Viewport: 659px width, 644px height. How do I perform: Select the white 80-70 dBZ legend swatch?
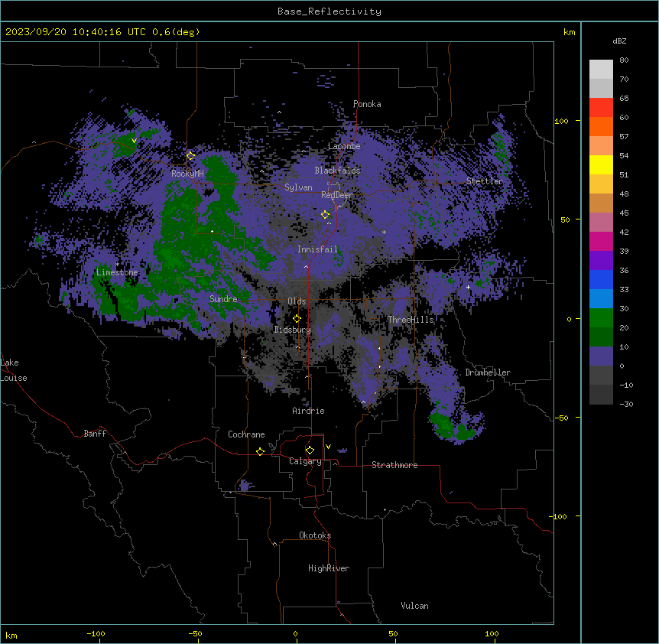coord(601,70)
